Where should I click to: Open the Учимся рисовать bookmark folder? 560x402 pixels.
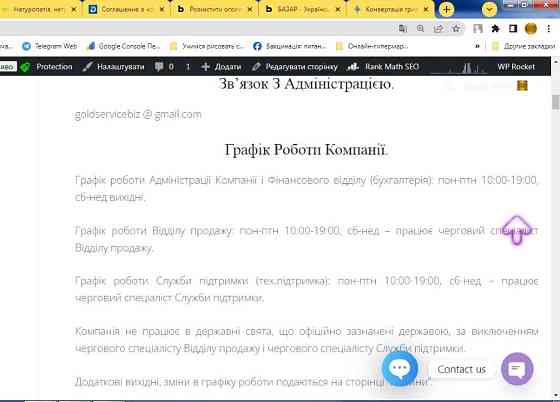click(x=207, y=46)
